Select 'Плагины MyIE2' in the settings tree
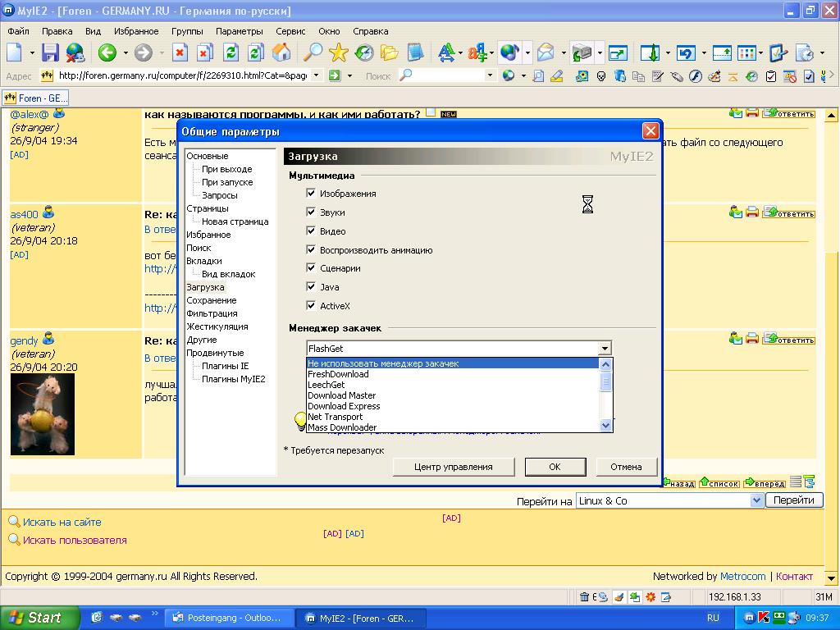Viewport: 840px width, 630px height. [234, 379]
